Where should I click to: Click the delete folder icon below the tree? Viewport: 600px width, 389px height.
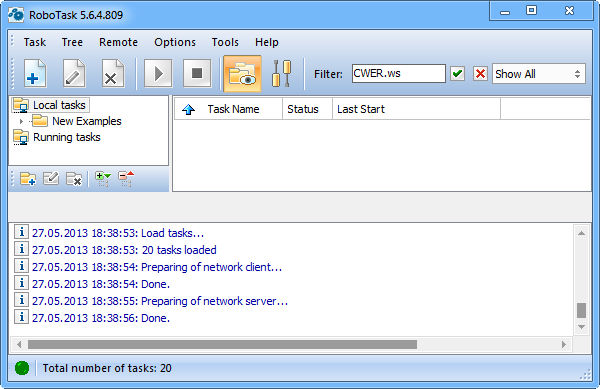(x=74, y=178)
